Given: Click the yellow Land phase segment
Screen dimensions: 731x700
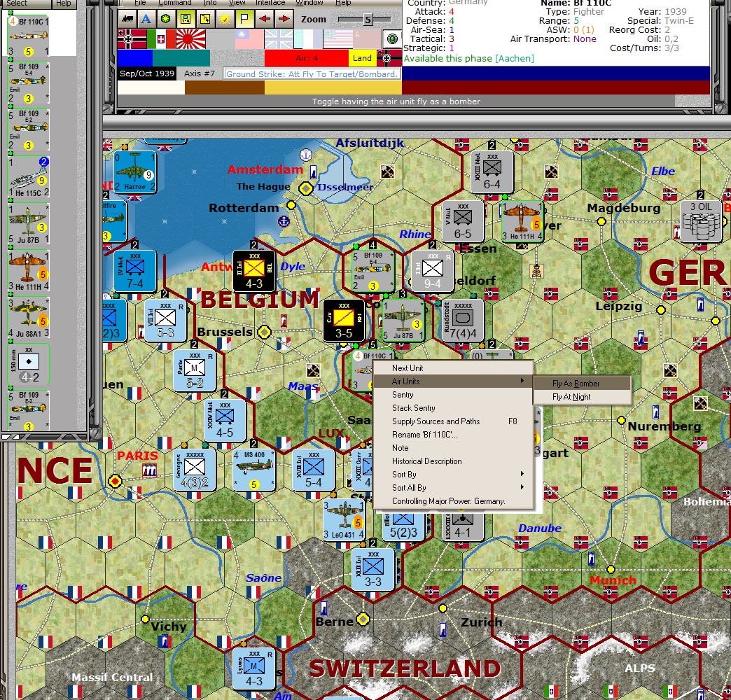Looking at the screenshot, I should [362, 58].
